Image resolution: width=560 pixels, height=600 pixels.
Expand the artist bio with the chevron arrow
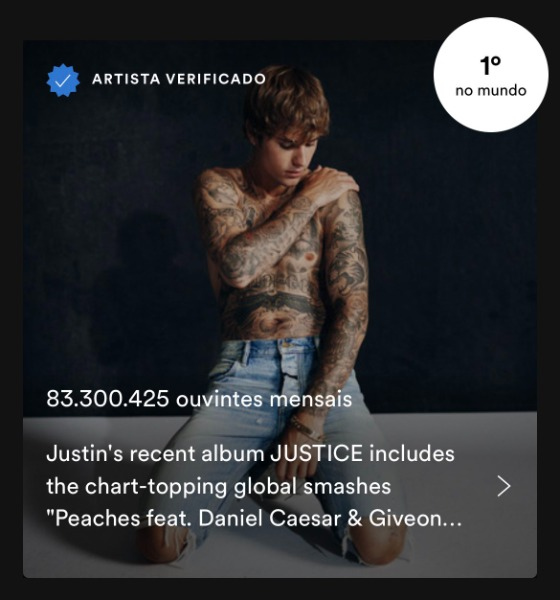tap(504, 486)
